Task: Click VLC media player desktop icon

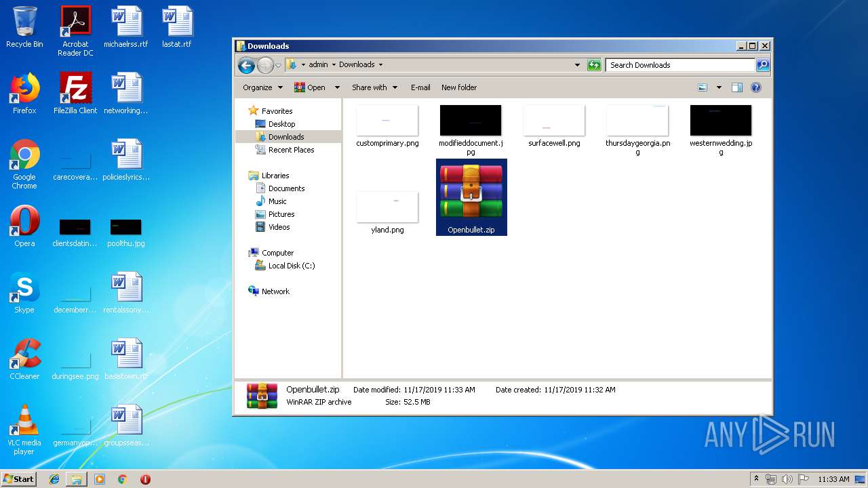Action: [24, 430]
